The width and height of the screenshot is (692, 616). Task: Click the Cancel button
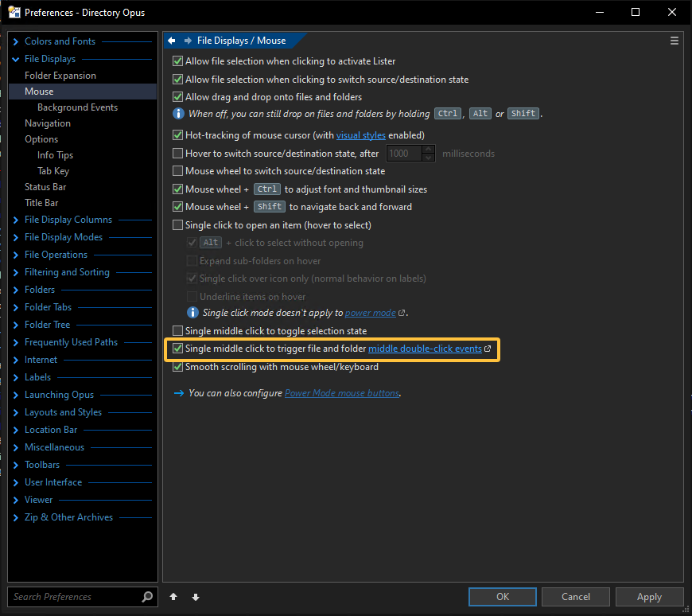[576, 597]
